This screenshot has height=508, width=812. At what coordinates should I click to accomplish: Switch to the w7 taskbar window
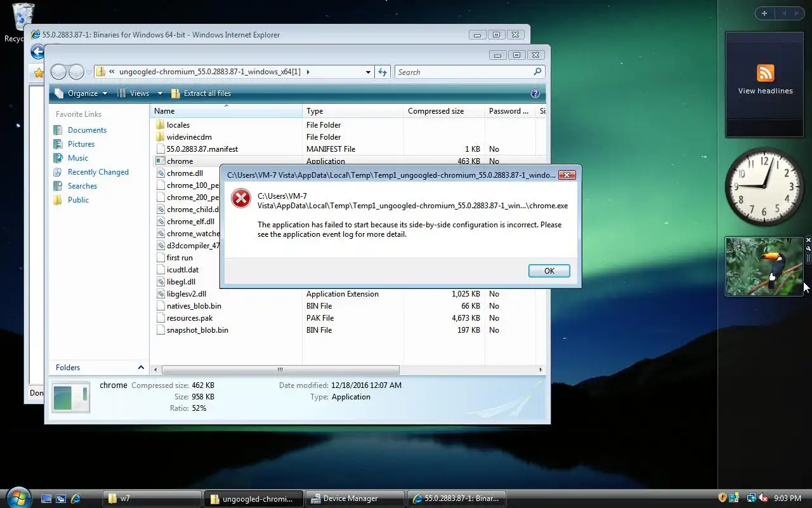[x=152, y=498]
